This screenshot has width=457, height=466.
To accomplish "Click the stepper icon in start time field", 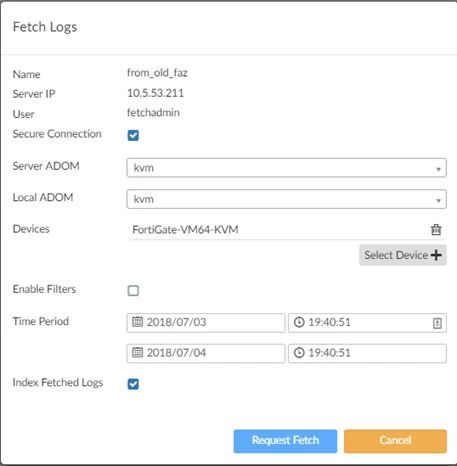I will 437,323.
